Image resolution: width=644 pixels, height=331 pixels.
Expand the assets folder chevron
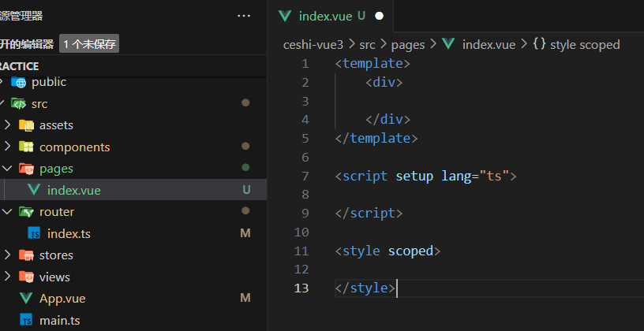click(x=7, y=125)
